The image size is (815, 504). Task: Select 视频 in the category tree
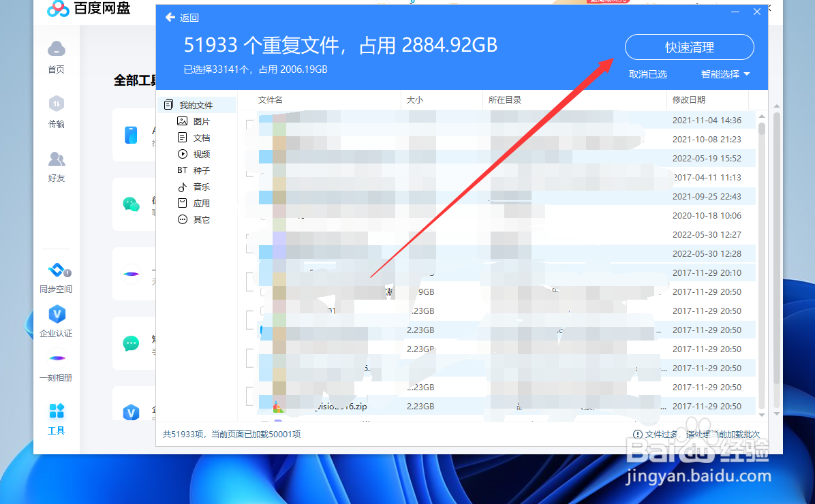coord(202,154)
